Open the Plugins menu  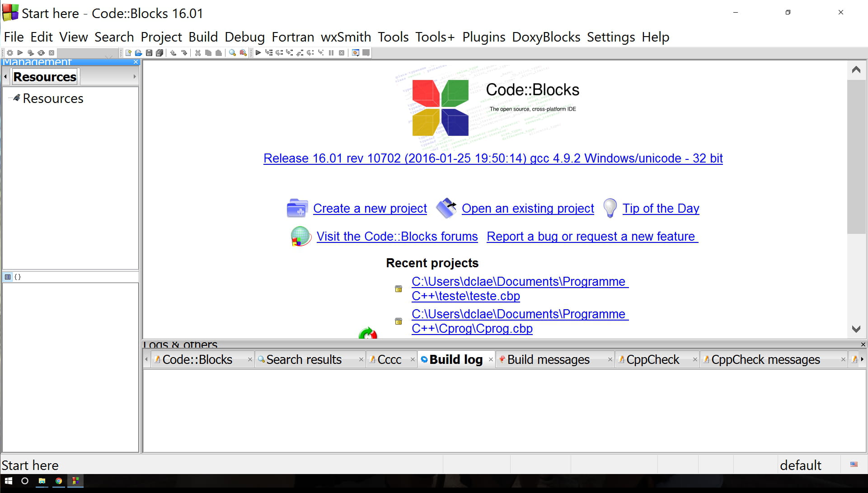pos(483,37)
